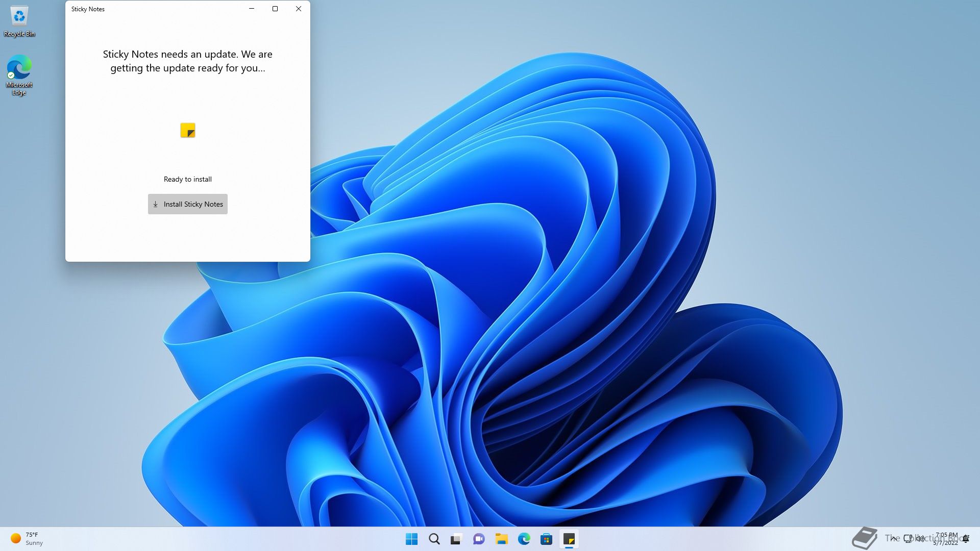Screen dimensions: 980x551
Task: Click the Sticky Notes title bar text
Action: pyautogui.click(x=87, y=9)
